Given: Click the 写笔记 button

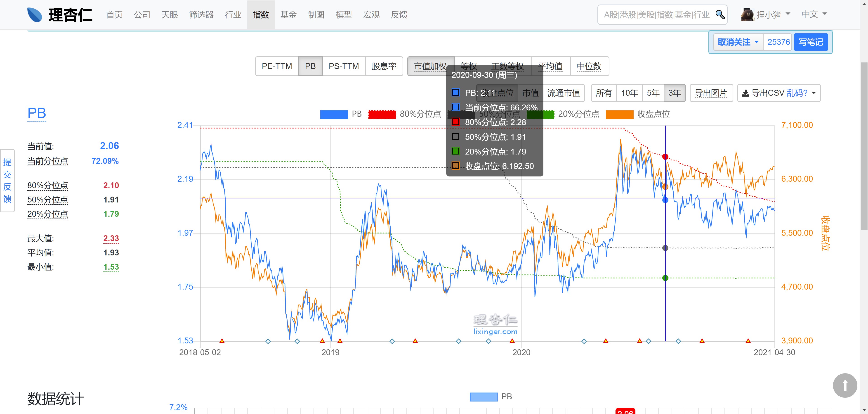Looking at the screenshot, I should (810, 42).
